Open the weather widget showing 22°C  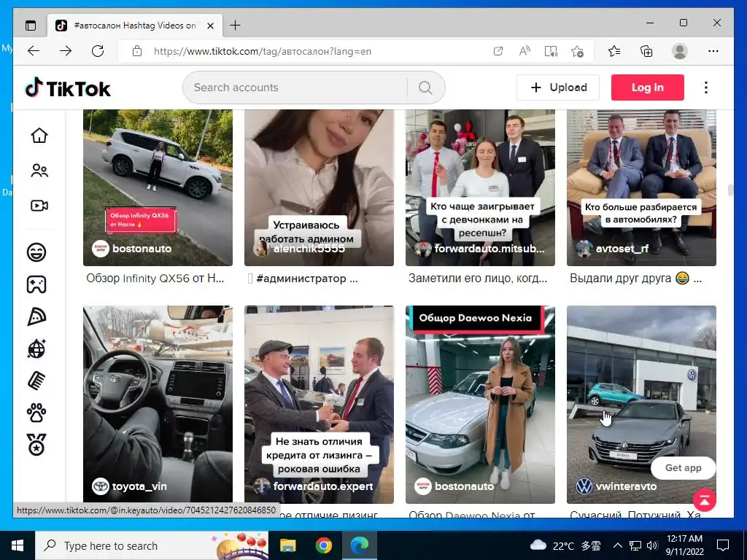coord(565,545)
